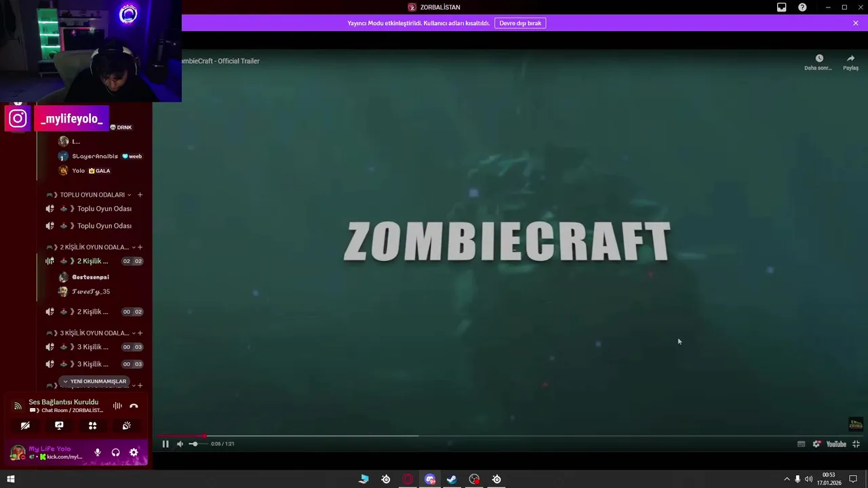The width and height of the screenshot is (868, 488).
Task: Open the Chat Room / ZORBALİST channel link
Action: click(x=67, y=411)
